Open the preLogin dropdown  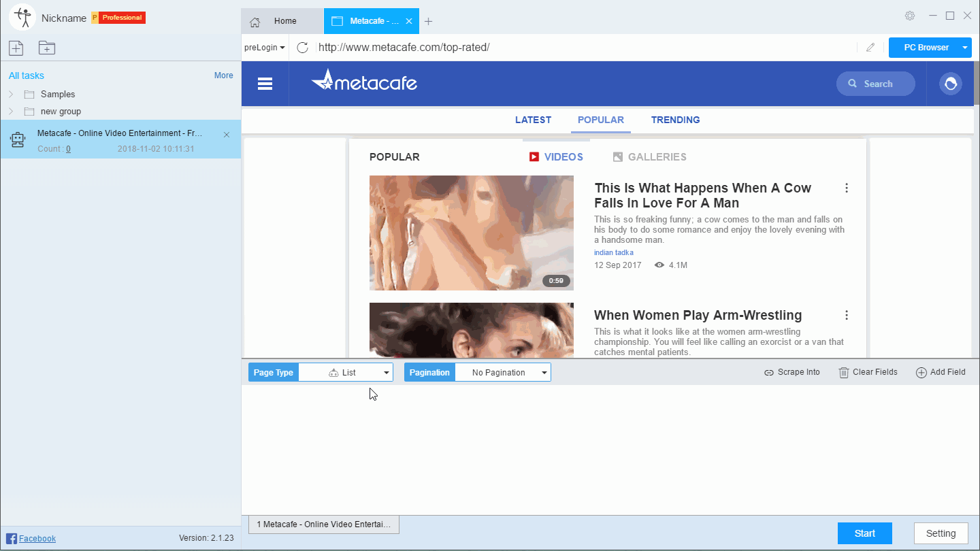point(265,48)
